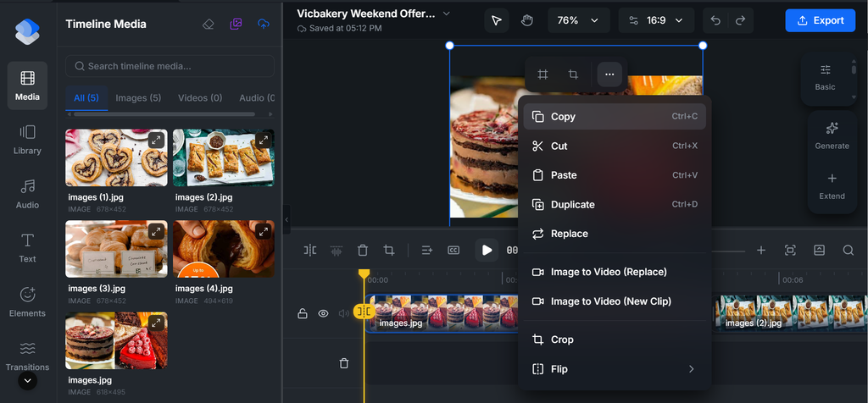Click the purple add images icon

236,24
